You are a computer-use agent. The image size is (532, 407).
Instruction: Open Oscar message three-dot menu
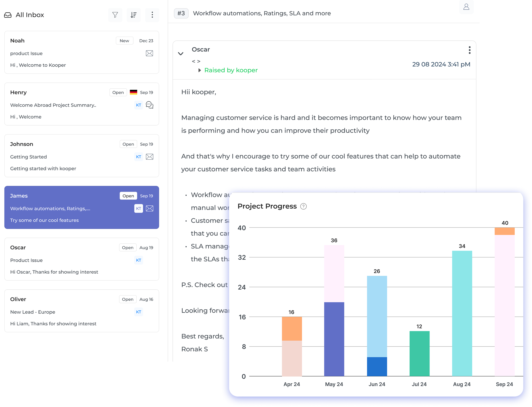coord(469,50)
